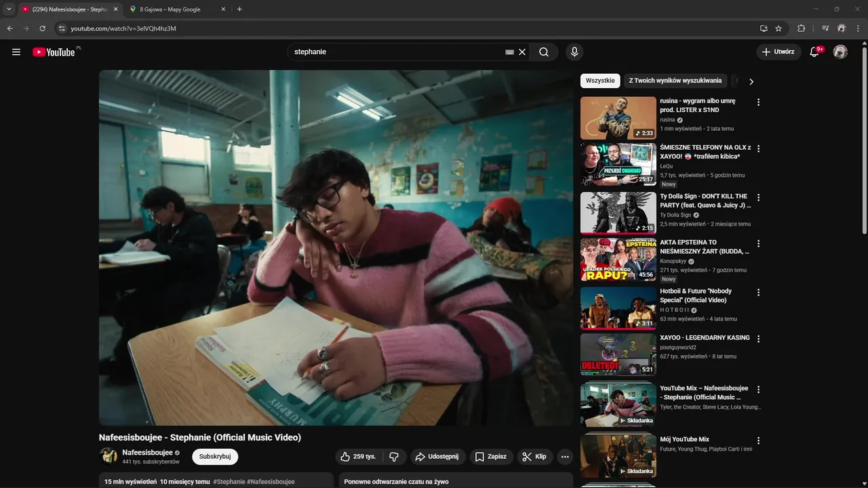The image size is (868, 488).
Task: Click the browser address bar URL
Action: tap(123, 28)
